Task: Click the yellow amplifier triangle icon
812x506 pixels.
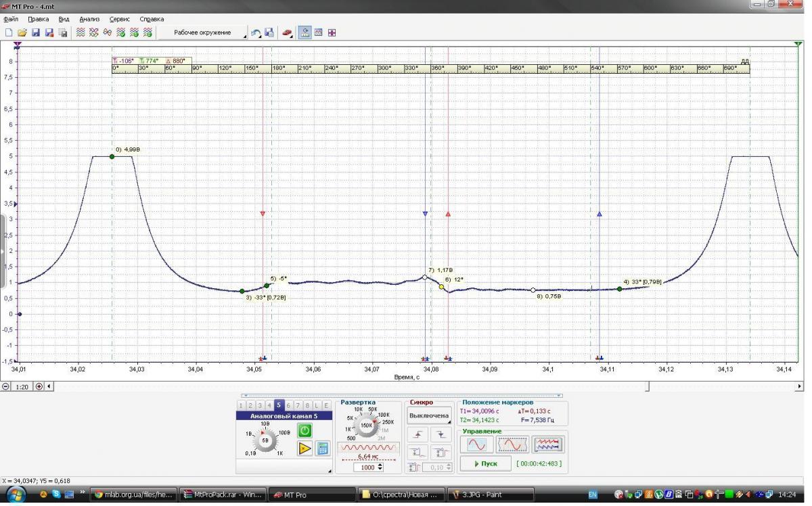Action: click(304, 448)
